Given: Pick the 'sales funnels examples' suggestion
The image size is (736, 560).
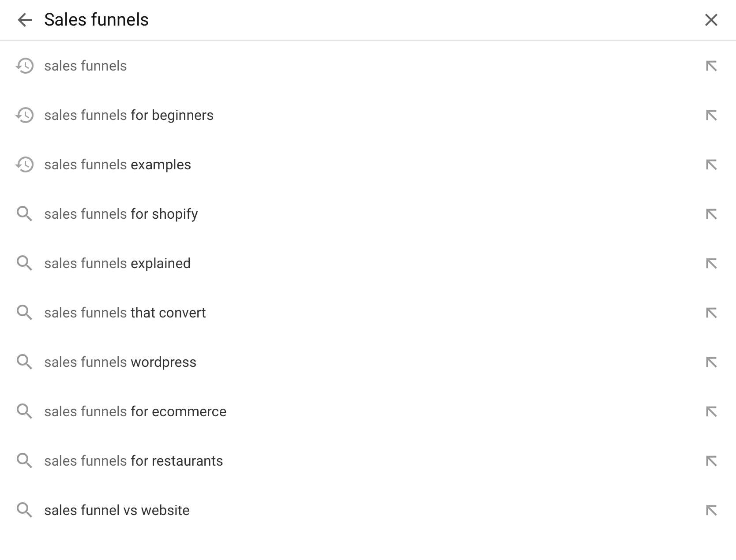Looking at the screenshot, I should pyautogui.click(x=117, y=165).
